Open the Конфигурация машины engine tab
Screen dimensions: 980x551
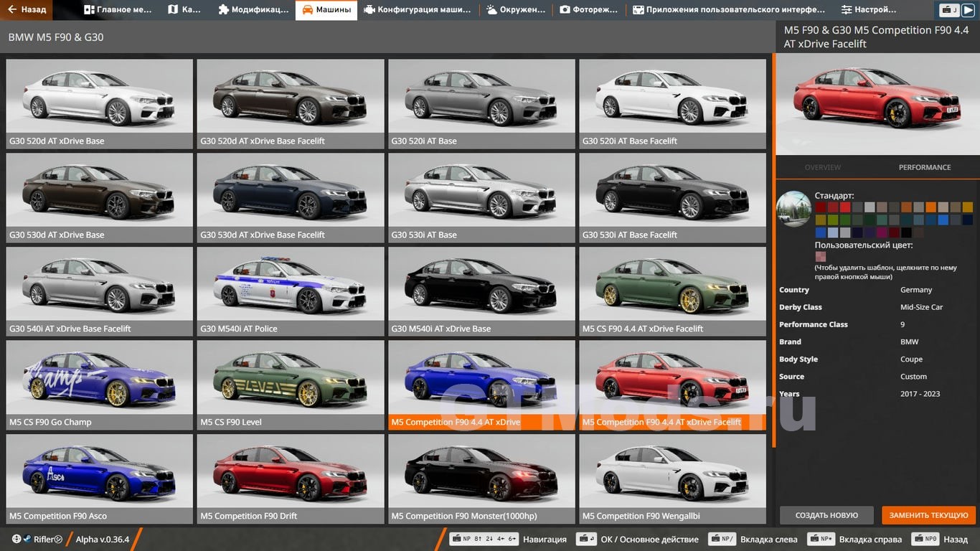pyautogui.click(x=417, y=10)
